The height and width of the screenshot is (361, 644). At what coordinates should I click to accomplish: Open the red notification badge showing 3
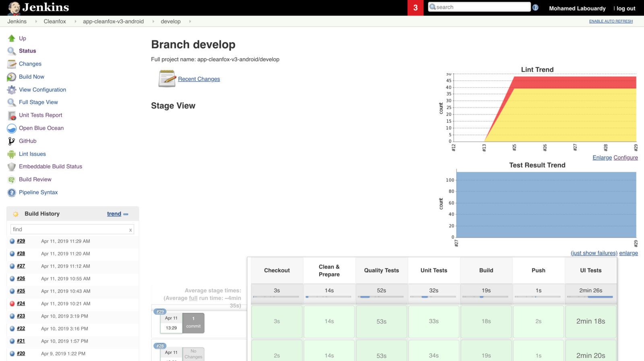[x=415, y=8]
